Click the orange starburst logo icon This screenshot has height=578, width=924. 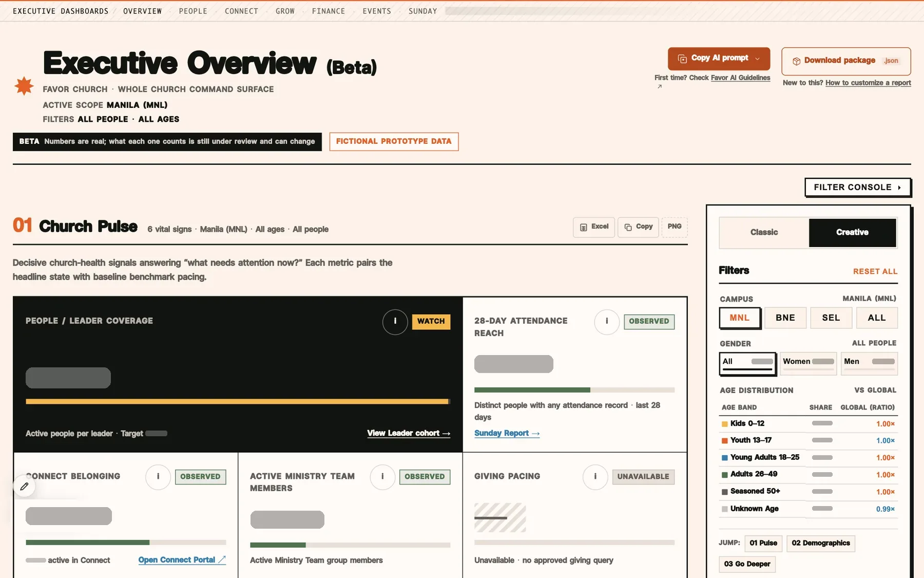coord(24,86)
